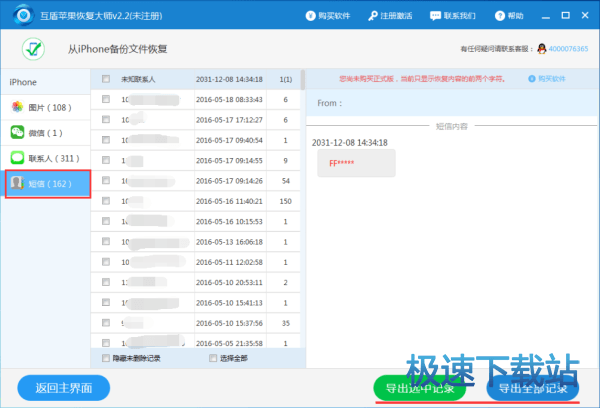Image resolution: width=600 pixels, height=408 pixels.
Task: Click the 购买软件 coin icon in the title bar
Action: point(310,16)
